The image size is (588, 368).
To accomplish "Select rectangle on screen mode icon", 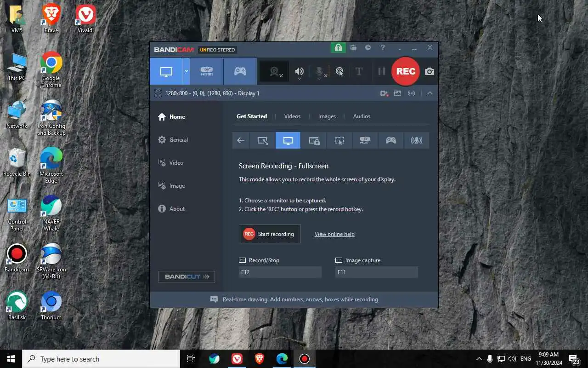I will (262, 140).
